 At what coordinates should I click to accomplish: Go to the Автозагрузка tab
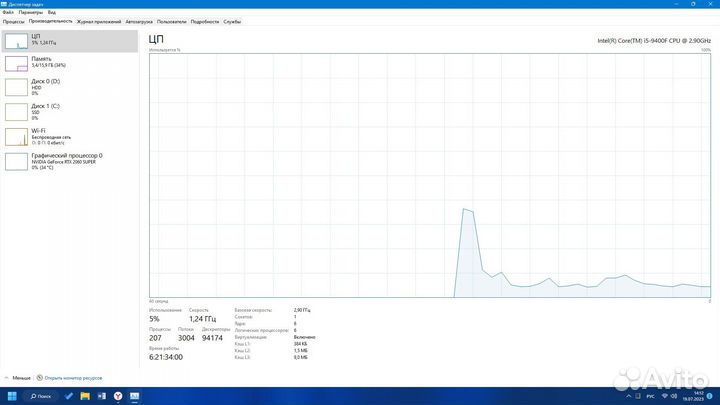point(139,22)
